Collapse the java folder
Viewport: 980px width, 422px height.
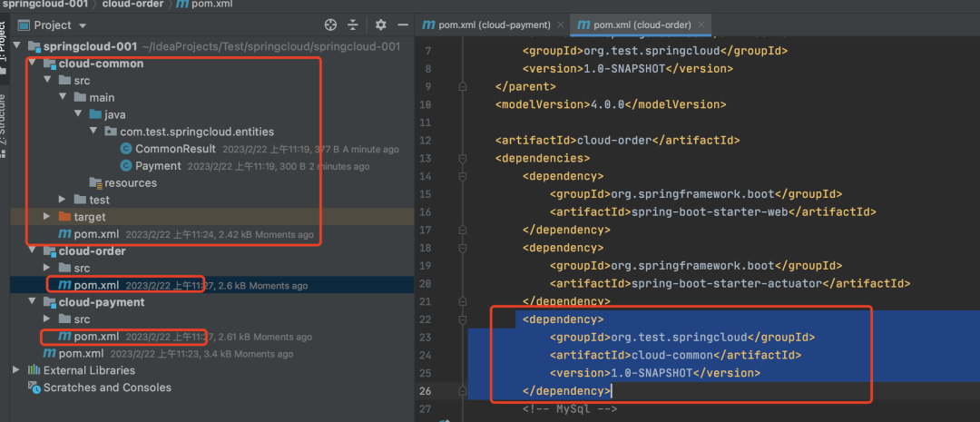[x=78, y=114]
